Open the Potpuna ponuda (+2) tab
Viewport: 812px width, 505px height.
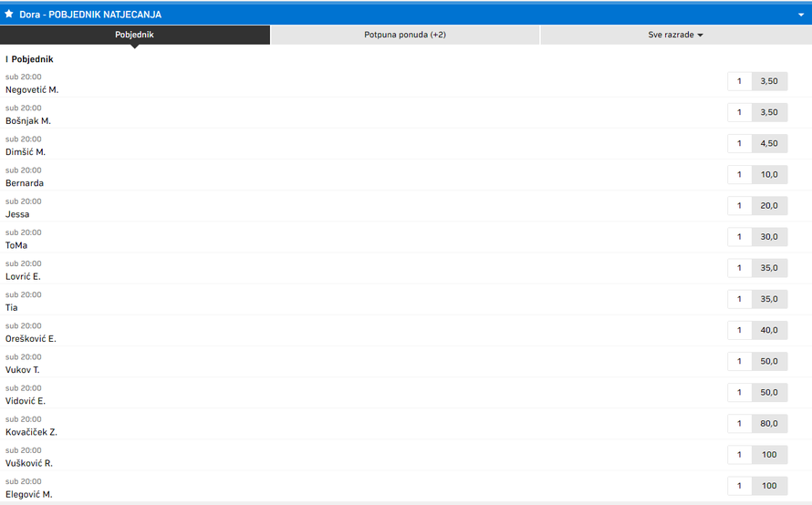[404, 35]
